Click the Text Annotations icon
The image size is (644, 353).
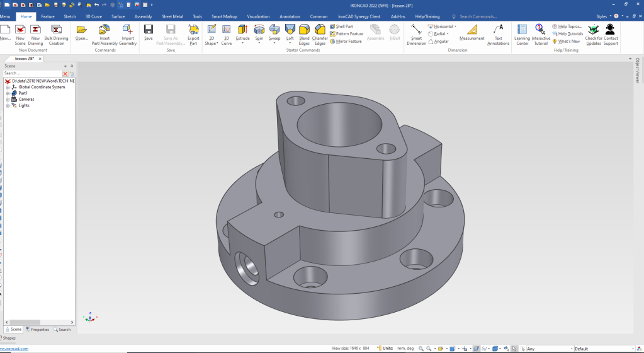(x=498, y=30)
